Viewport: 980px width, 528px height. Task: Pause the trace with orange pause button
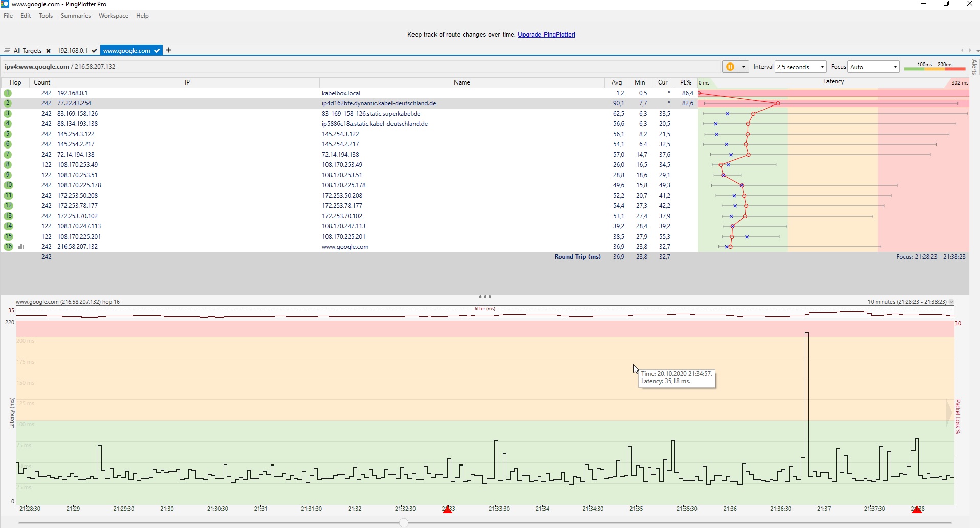pyautogui.click(x=730, y=67)
